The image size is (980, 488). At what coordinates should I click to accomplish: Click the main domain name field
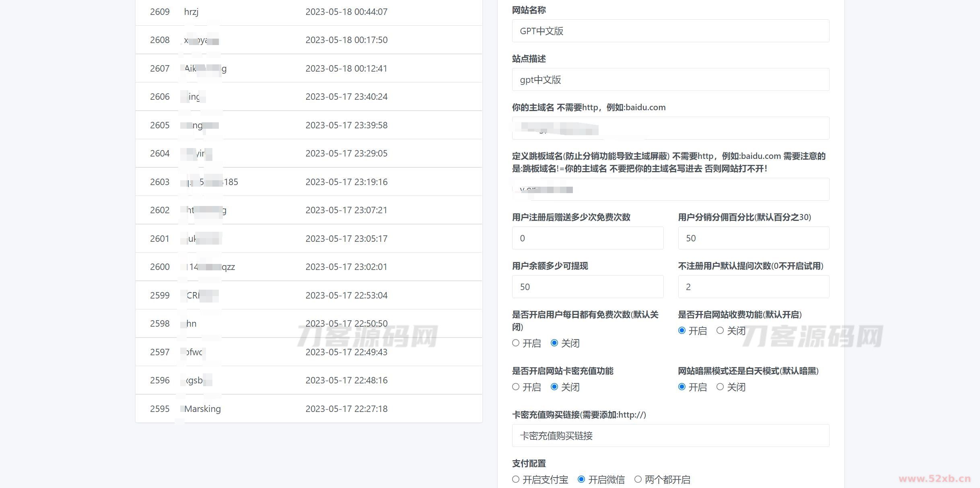tap(670, 128)
